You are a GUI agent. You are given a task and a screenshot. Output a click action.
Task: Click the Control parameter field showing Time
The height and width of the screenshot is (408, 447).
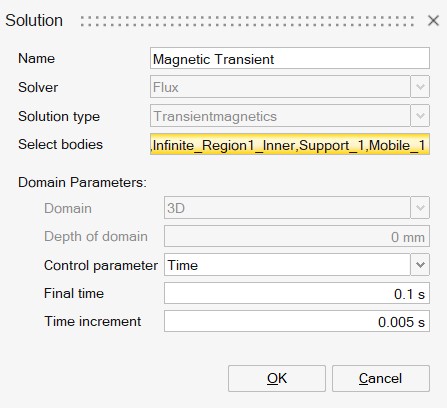tap(287, 265)
